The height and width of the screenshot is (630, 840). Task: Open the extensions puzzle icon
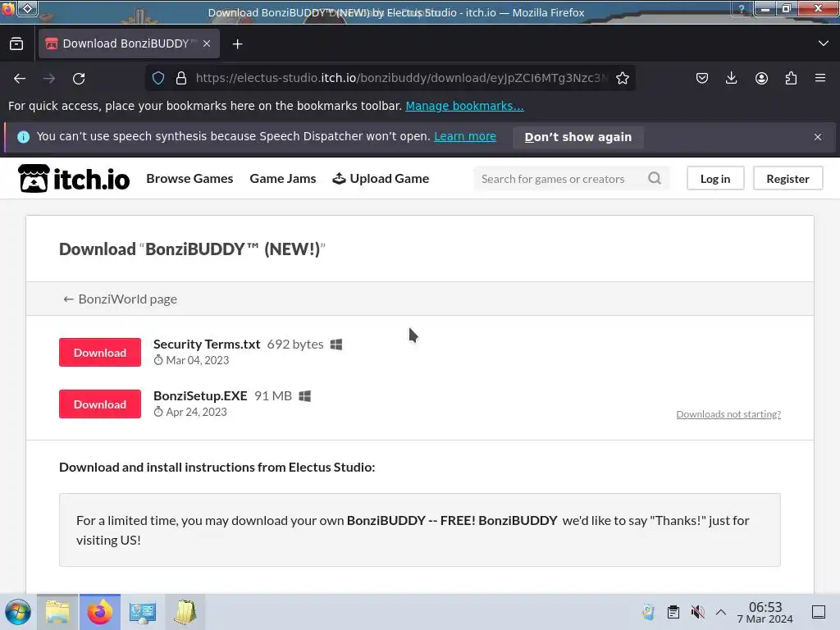791,78
